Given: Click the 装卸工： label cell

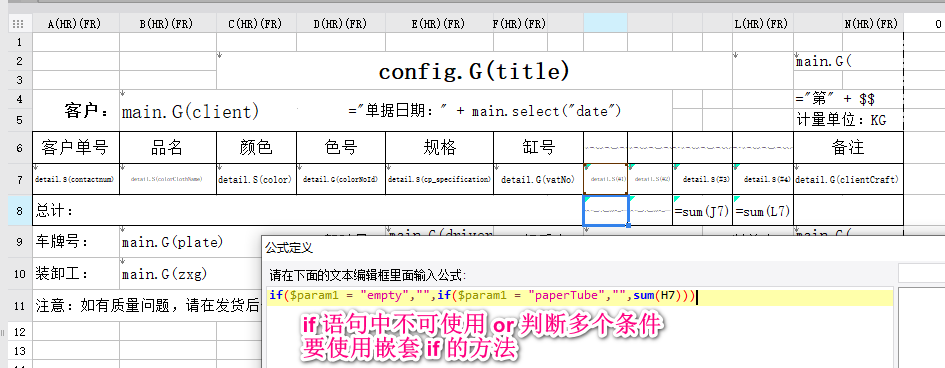Looking at the screenshot, I should (x=76, y=274).
